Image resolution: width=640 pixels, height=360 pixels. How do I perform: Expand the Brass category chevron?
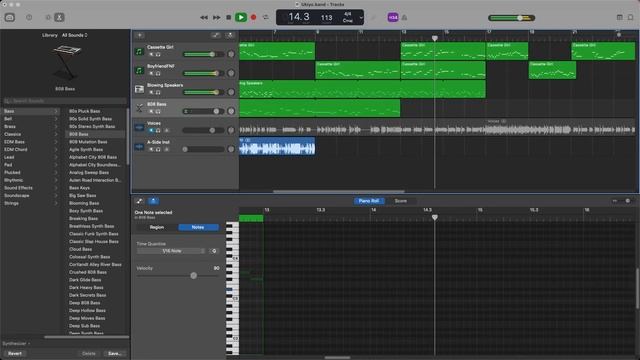56,127
